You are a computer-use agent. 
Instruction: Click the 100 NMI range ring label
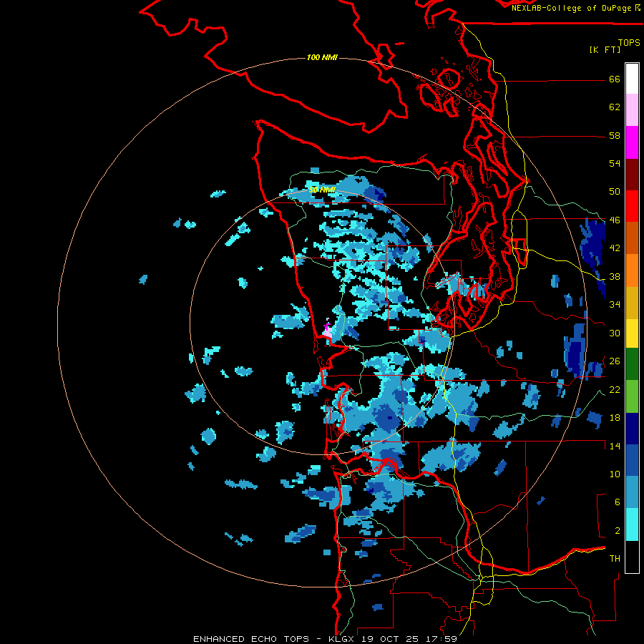[x=322, y=57]
